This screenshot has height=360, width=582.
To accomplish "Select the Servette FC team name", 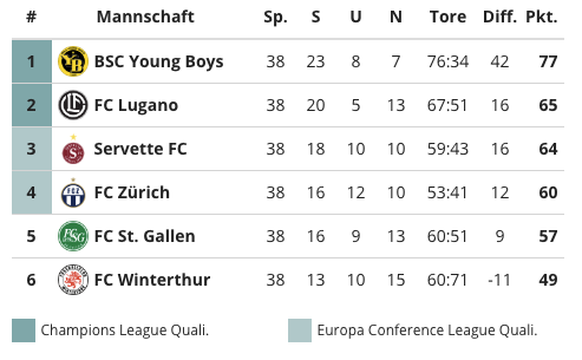I will click(x=140, y=149).
